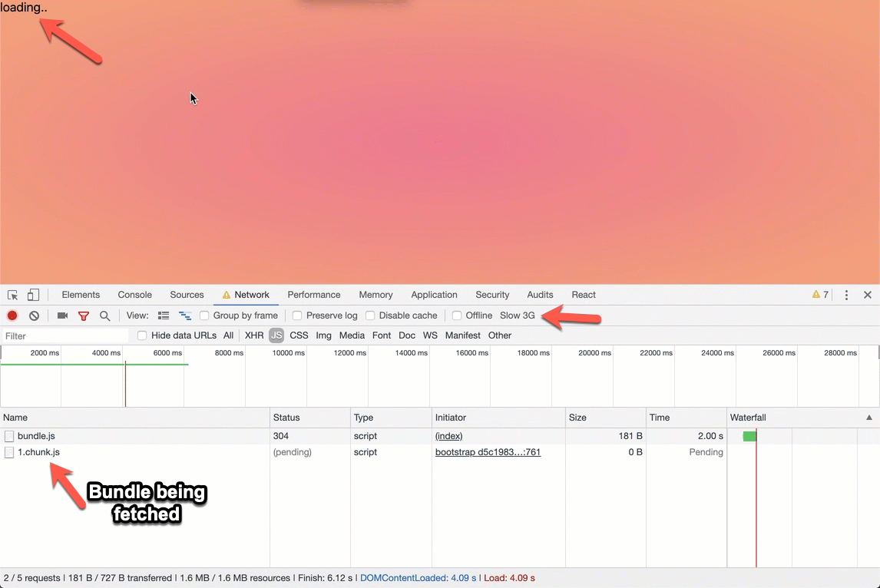
Task: Go to the Performance tab
Action: point(314,295)
